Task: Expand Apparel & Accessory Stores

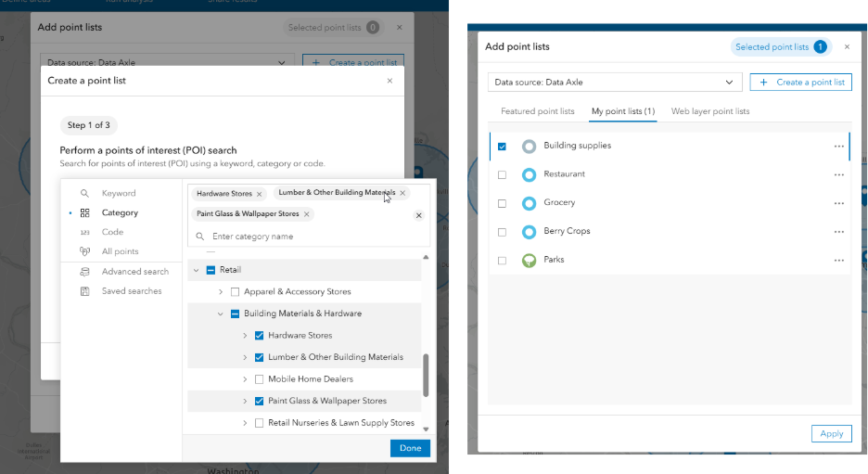Action: click(221, 292)
